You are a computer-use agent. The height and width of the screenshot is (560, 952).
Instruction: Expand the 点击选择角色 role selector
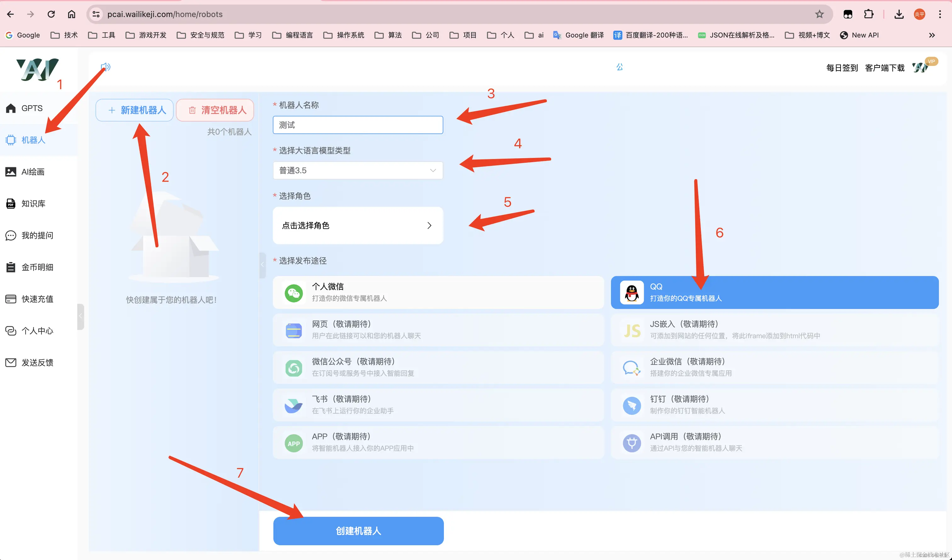(357, 226)
